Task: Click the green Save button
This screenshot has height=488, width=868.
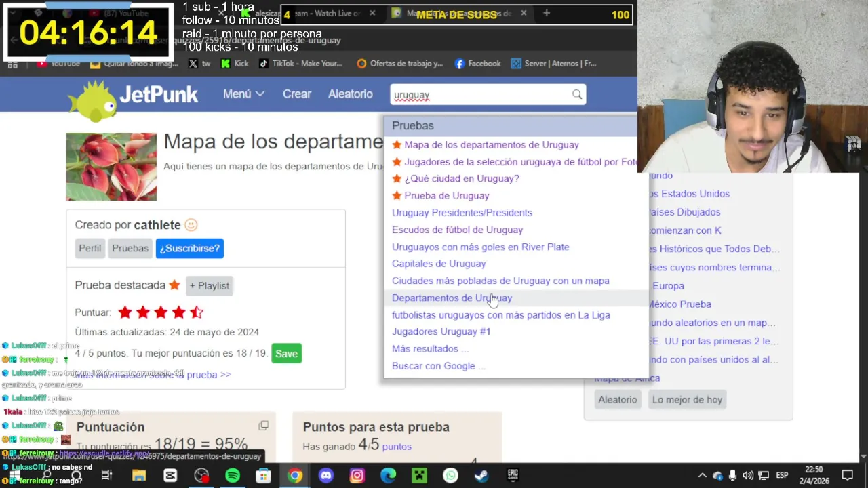Action: [x=286, y=353]
